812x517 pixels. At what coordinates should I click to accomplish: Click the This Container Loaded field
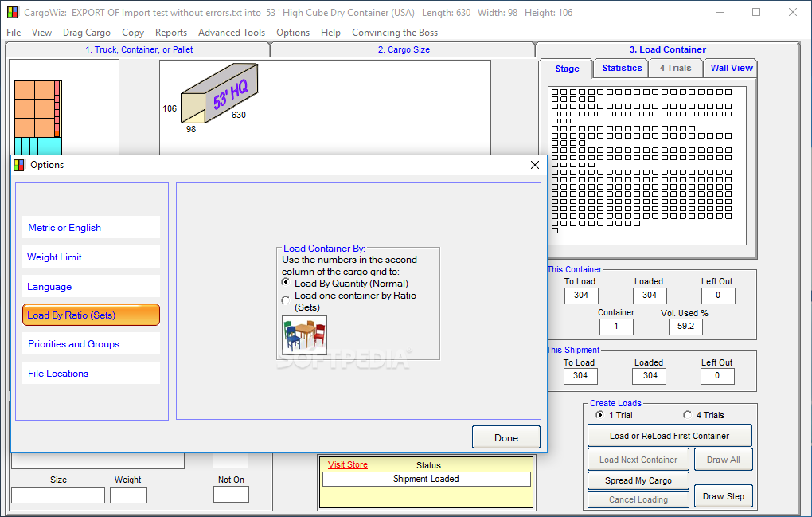pyautogui.click(x=650, y=296)
